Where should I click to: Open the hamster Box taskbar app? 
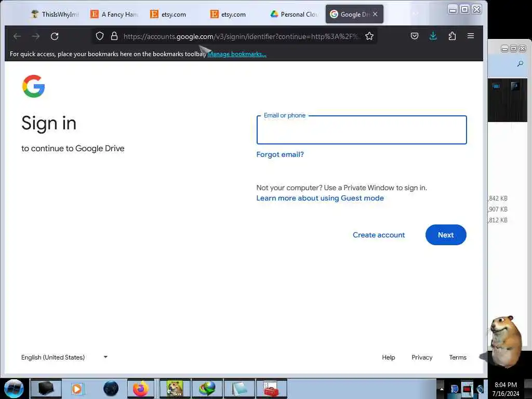[x=175, y=389]
